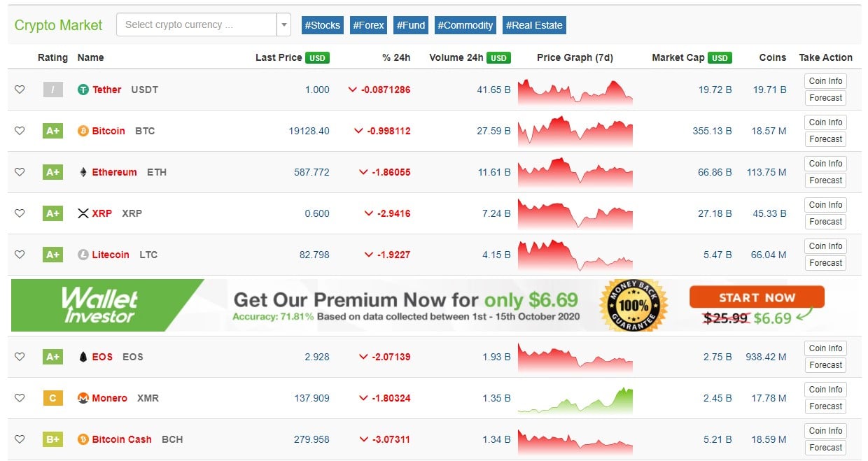
Task: Open Coin Info for Litecoin
Action: (x=825, y=246)
